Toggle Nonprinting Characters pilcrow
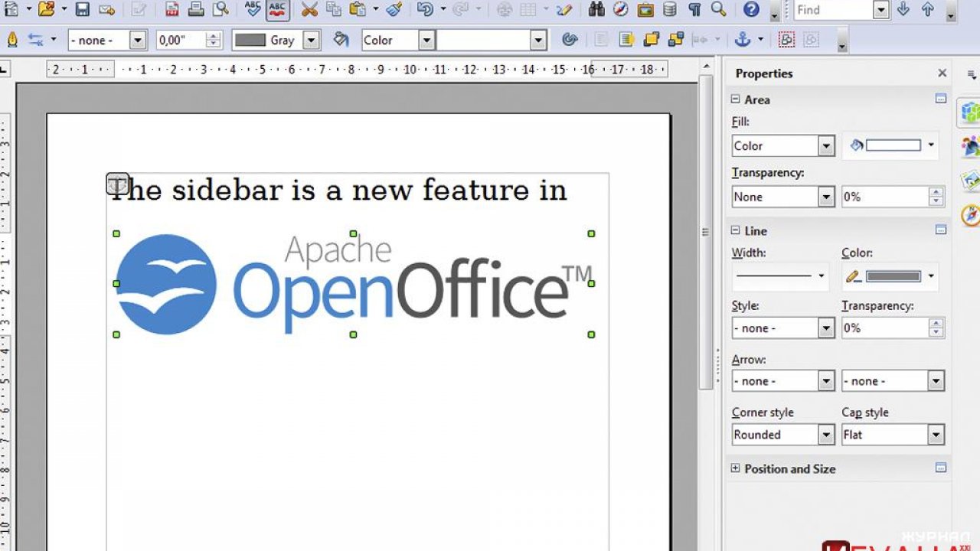 tap(694, 9)
